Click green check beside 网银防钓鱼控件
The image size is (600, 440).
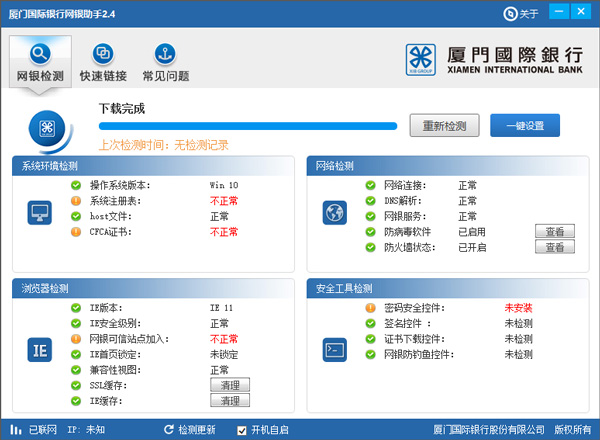(370, 354)
